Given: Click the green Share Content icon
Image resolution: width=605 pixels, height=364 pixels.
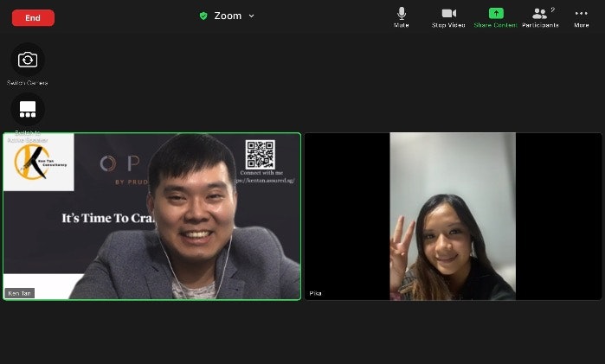Looking at the screenshot, I should pos(496,13).
